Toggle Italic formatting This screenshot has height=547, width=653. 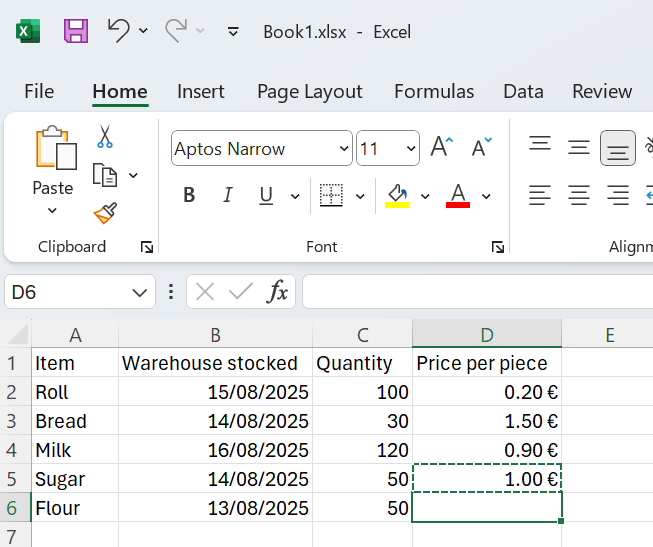pos(228,195)
